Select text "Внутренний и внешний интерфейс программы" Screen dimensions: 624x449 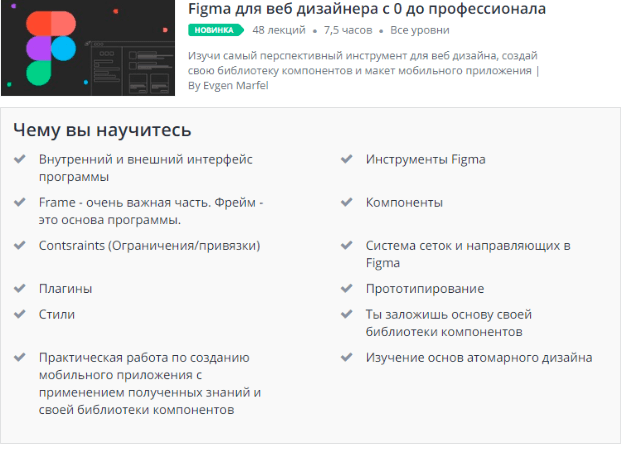tap(146, 168)
